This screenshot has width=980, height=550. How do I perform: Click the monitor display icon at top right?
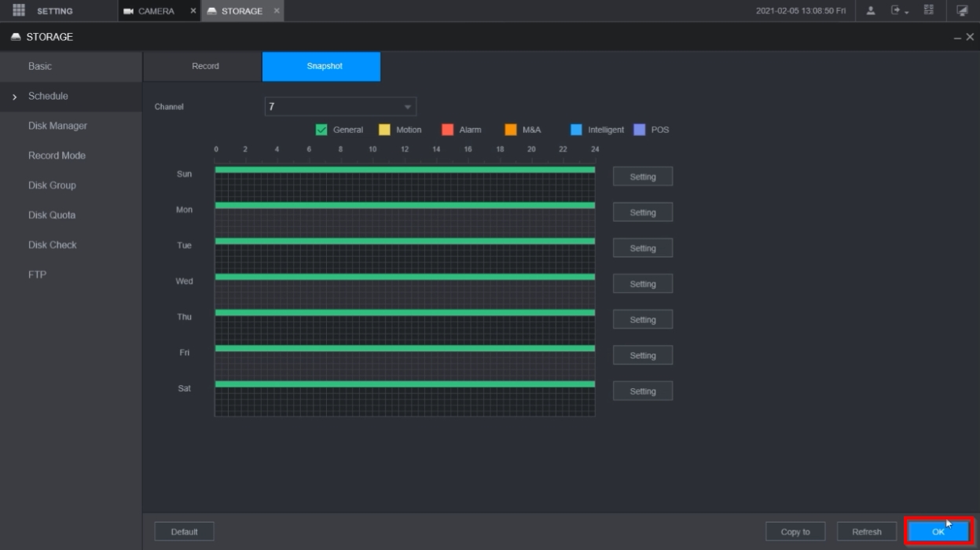962,10
